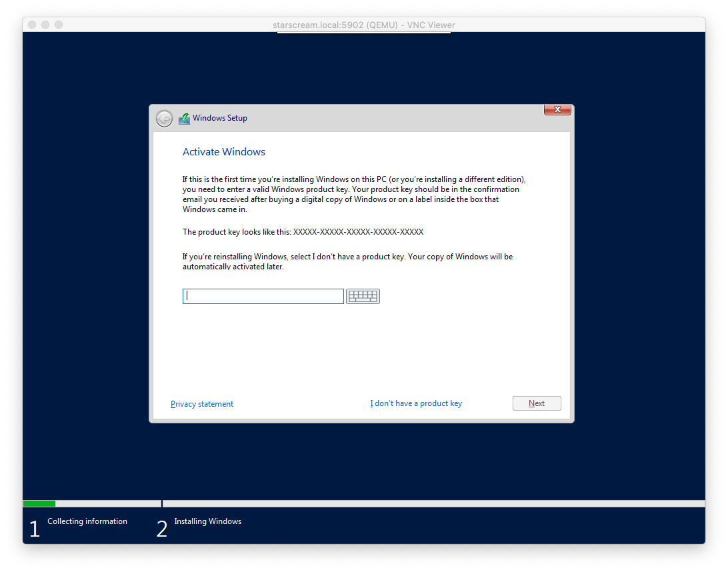Click the green installation progress bar segment

39,504
